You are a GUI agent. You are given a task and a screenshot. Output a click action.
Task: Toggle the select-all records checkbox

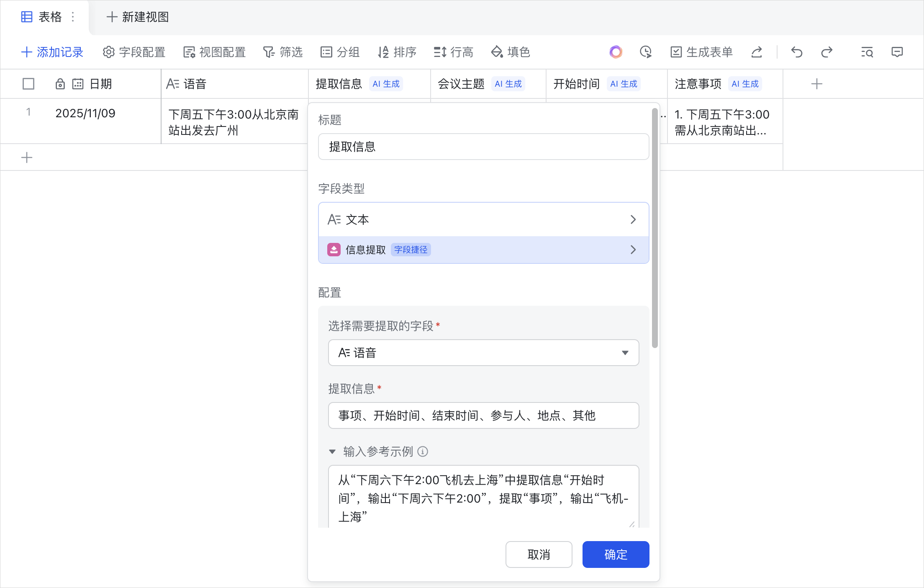coord(28,84)
